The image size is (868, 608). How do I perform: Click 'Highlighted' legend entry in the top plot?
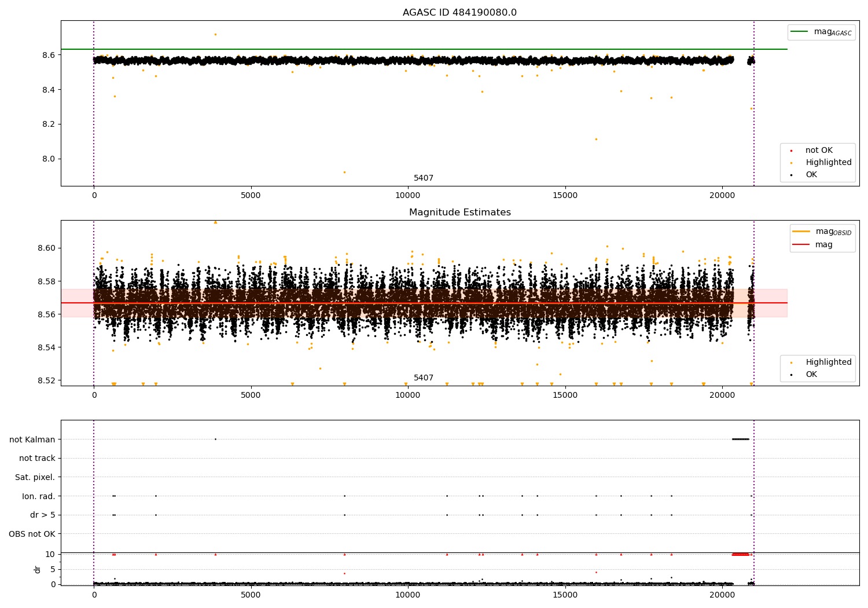[829, 163]
